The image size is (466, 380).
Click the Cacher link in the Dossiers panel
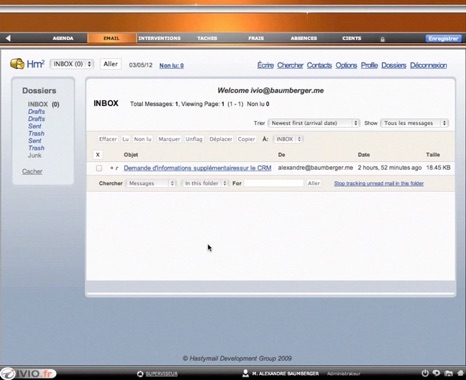(32, 171)
